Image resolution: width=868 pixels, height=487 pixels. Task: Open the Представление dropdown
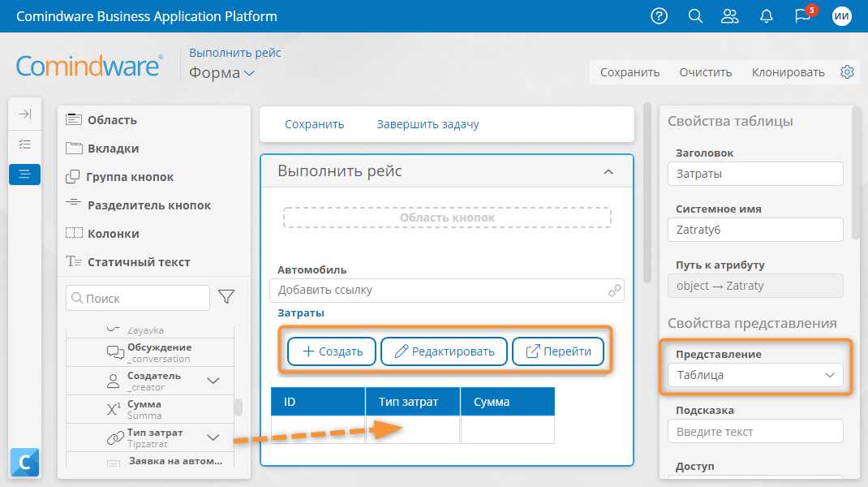click(755, 375)
